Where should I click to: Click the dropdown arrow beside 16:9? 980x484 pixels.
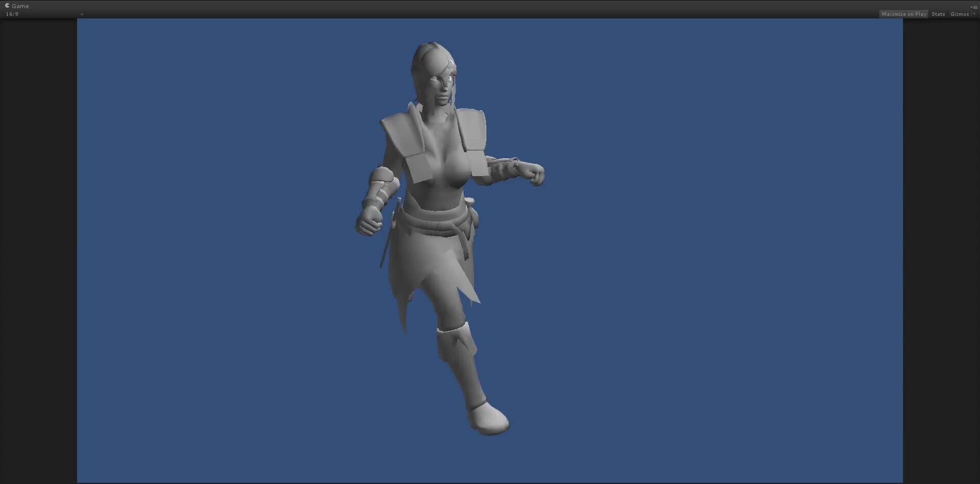(82, 14)
